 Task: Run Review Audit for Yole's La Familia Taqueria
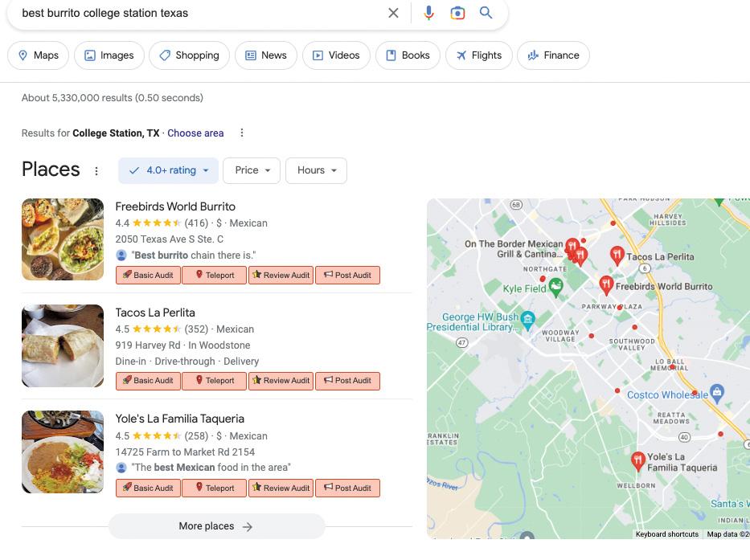[x=281, y=488]
